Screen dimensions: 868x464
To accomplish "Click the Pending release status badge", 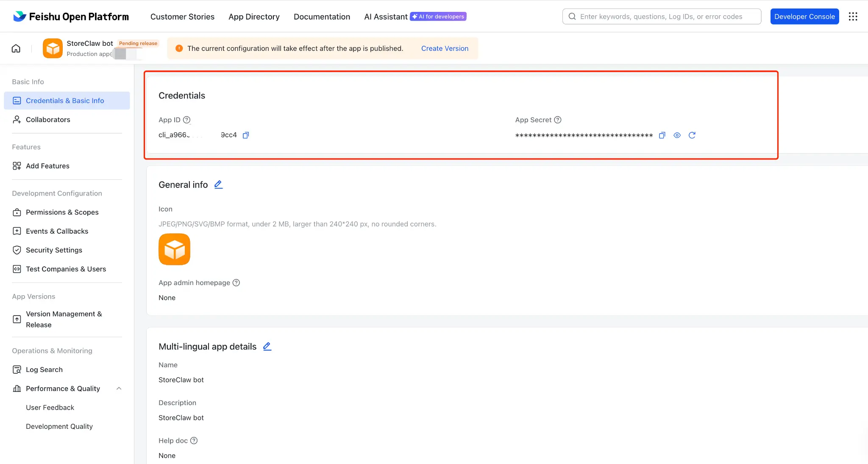I will click(x=138, y=43).
